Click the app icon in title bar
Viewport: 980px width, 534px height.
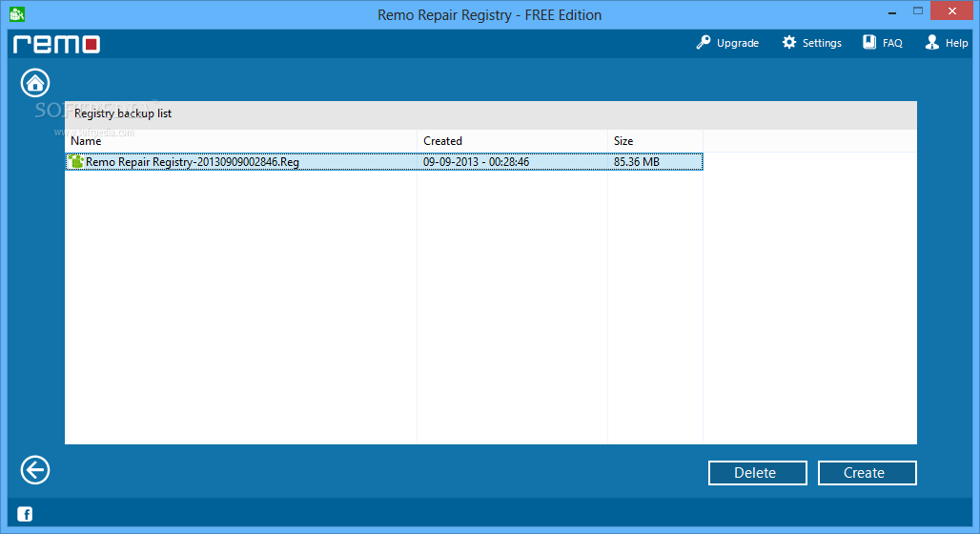click(x=17, y=13)
